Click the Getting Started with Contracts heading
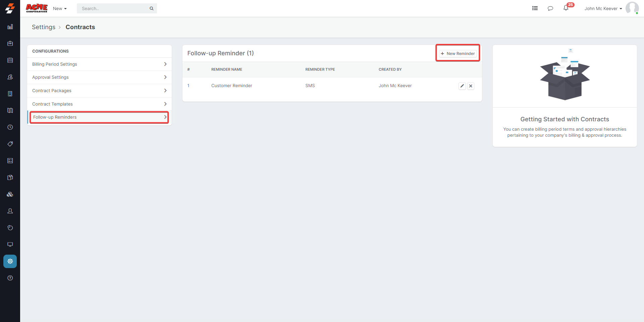 pos(565,119)
